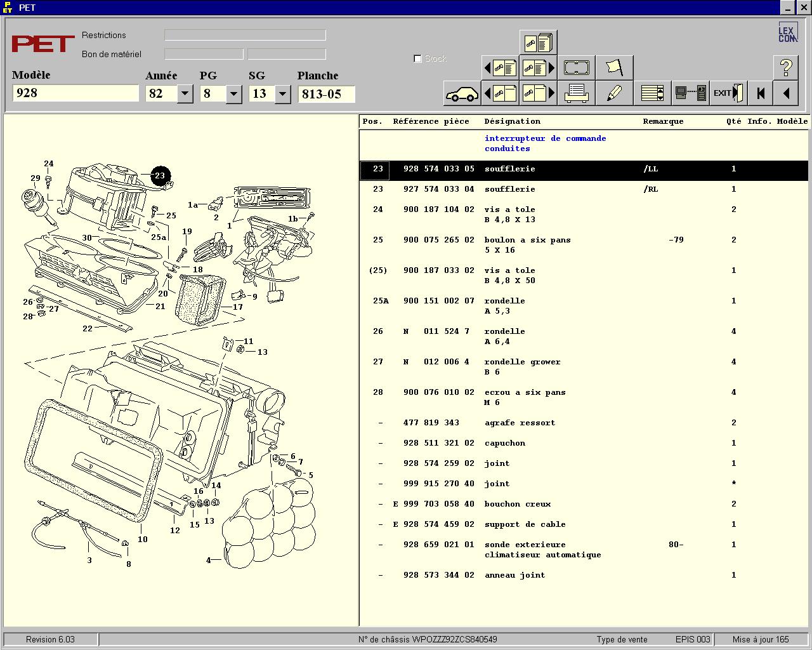Click the Remarque column header

(663, 121)
